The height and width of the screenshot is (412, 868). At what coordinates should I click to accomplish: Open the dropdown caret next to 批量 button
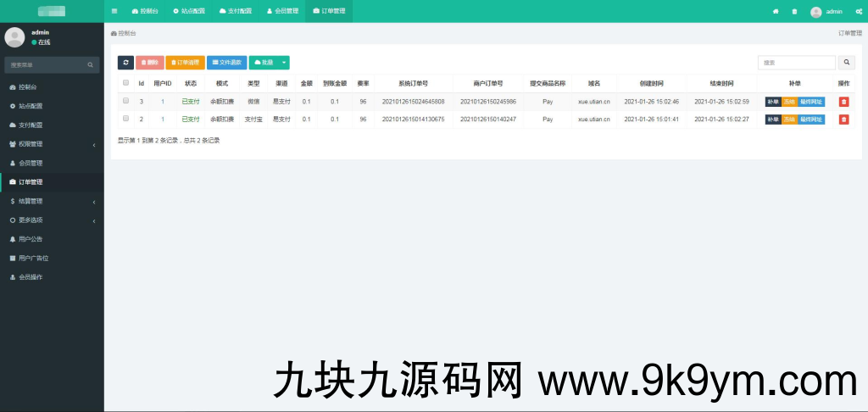pyautogui.click(x=284, y=63)
